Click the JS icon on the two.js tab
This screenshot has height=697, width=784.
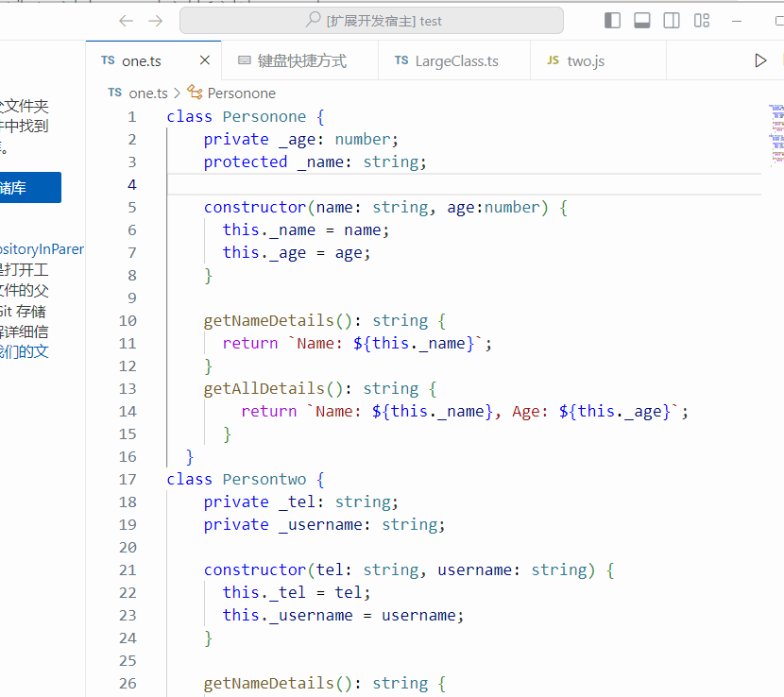point(553,60)
